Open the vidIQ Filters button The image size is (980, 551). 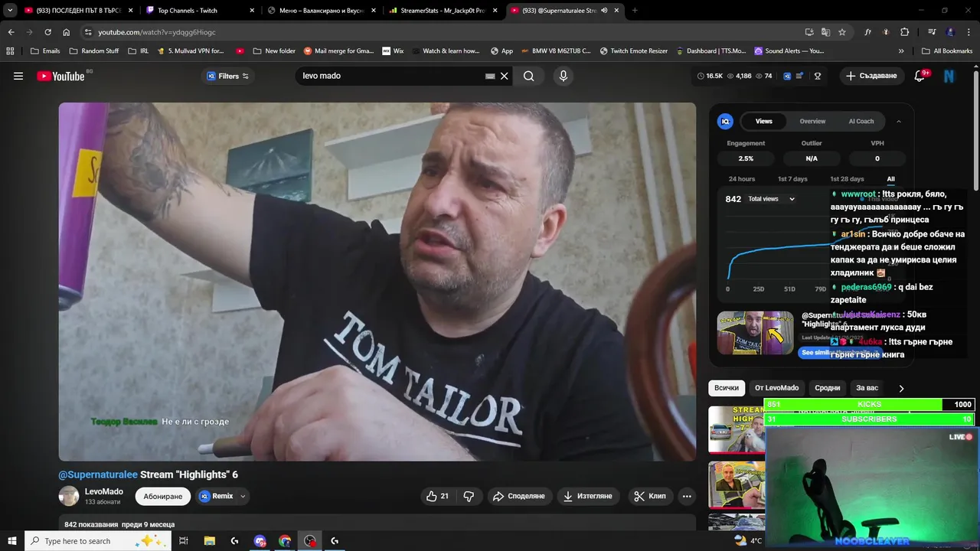(228, 76)
